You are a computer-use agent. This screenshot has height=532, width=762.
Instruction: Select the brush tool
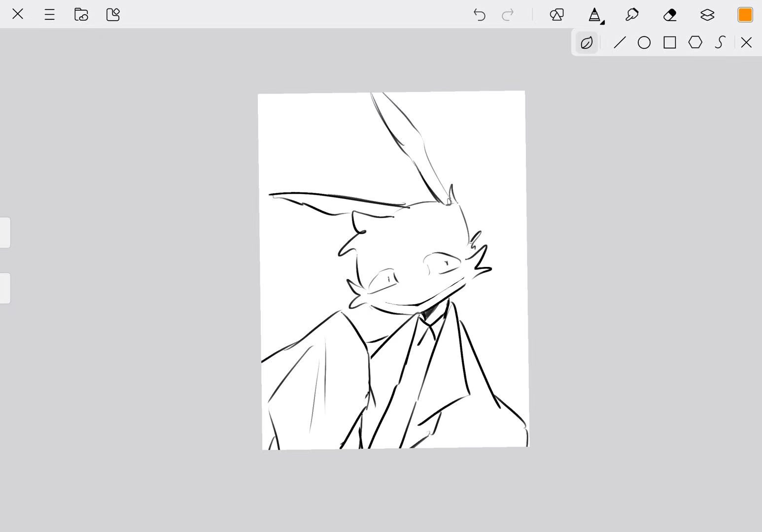(632, 15)
